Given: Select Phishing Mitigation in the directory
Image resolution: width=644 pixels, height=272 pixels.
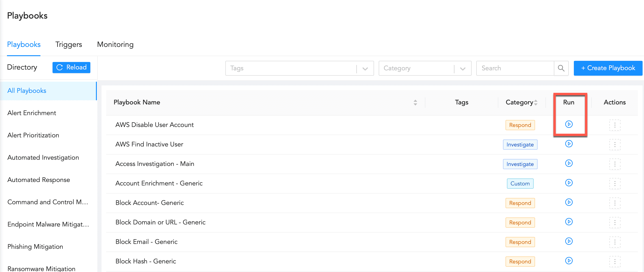Looking at the screenshot, I should [35, 246].
